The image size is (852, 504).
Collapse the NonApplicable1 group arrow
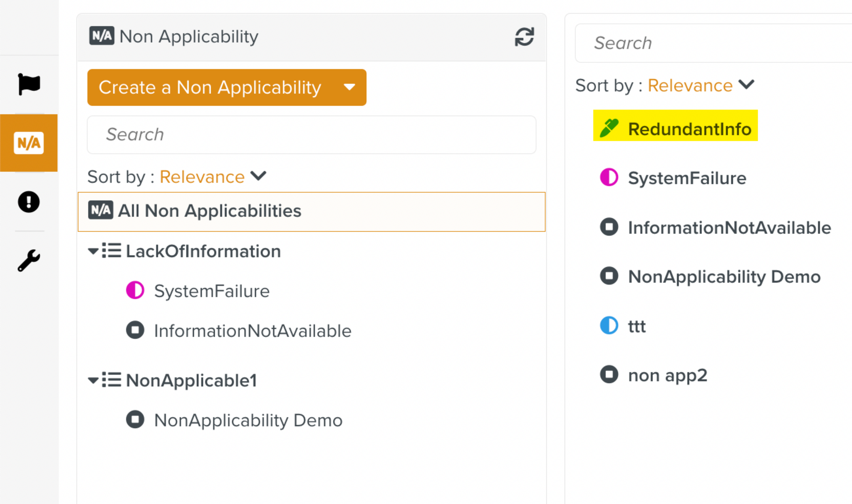pos(93,380)
